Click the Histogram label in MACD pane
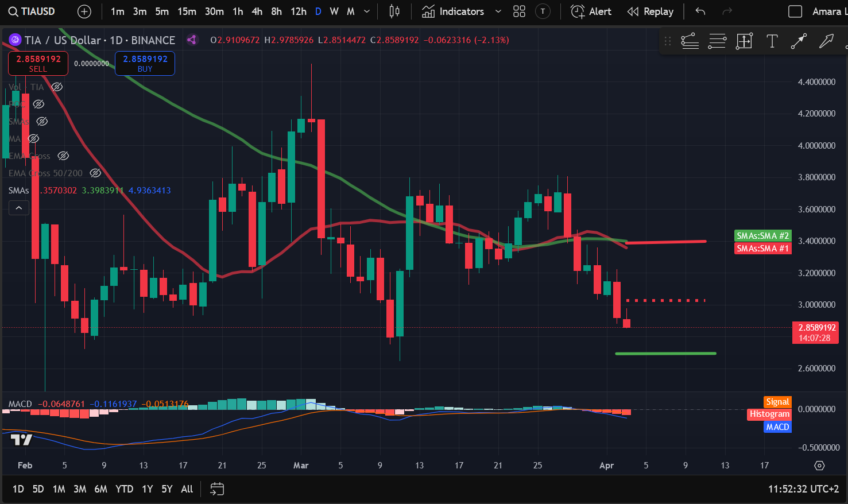The height and width of the screenshot is (504, 848). click(x=769, y=414)
